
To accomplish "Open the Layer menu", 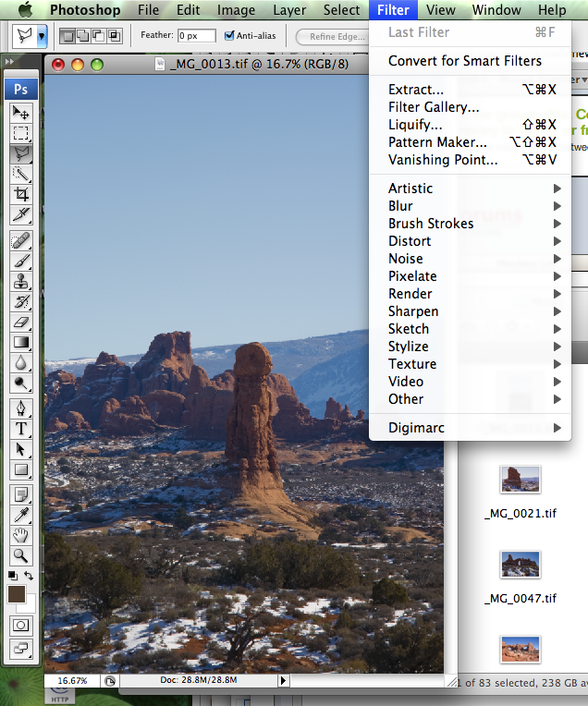I will 289,10.
